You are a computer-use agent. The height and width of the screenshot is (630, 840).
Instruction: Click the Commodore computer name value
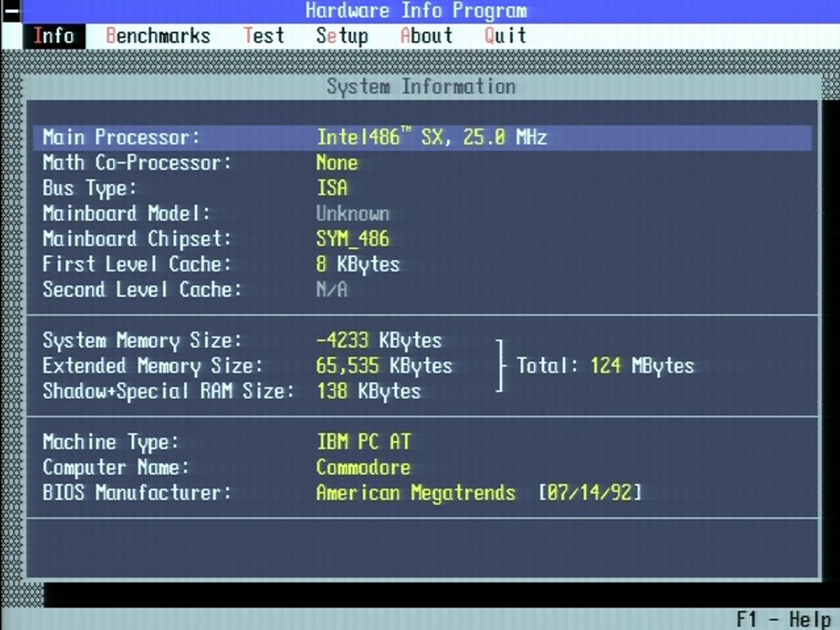363,467
